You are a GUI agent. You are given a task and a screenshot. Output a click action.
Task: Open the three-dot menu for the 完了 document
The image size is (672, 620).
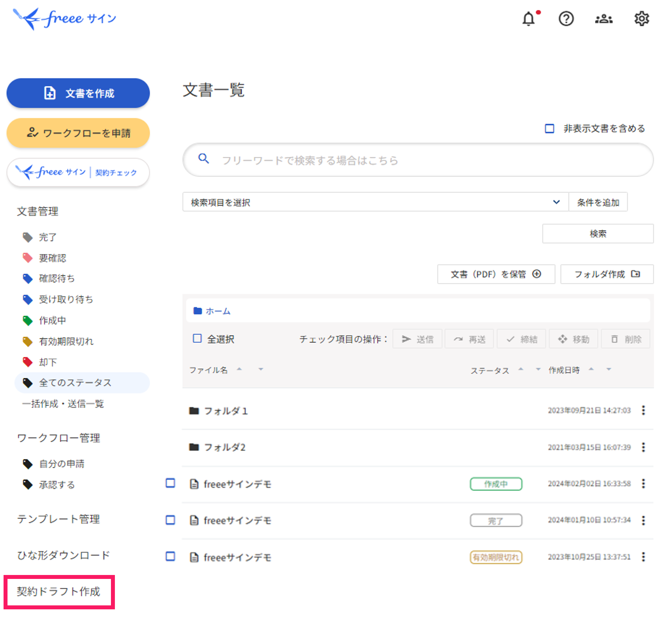(x=644, y=520)
